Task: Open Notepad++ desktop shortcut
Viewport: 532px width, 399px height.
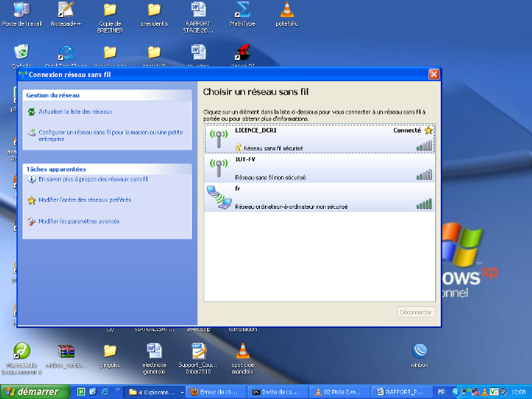Action: 66,12
